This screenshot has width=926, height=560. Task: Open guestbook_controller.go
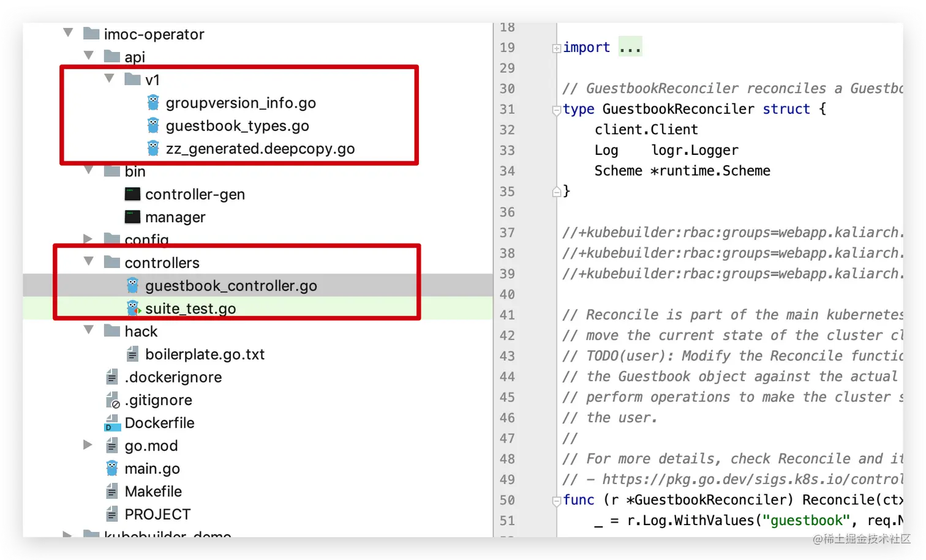[x=231, y=286]
